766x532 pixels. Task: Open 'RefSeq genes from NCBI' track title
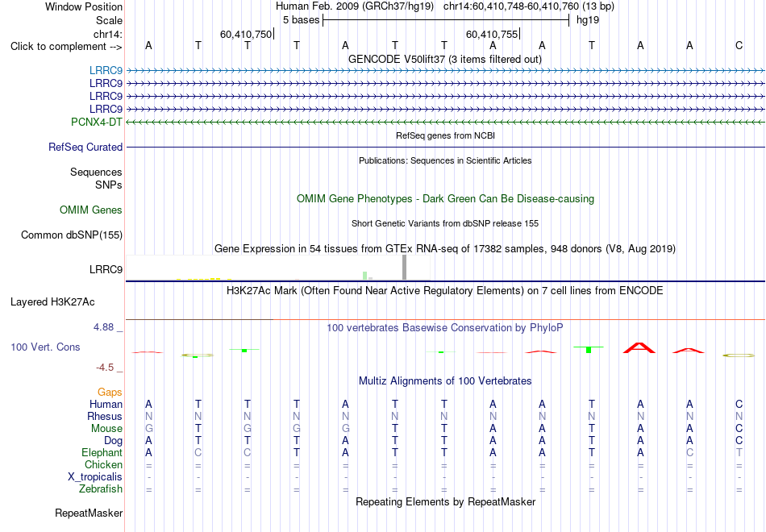[x=445, y=135]
